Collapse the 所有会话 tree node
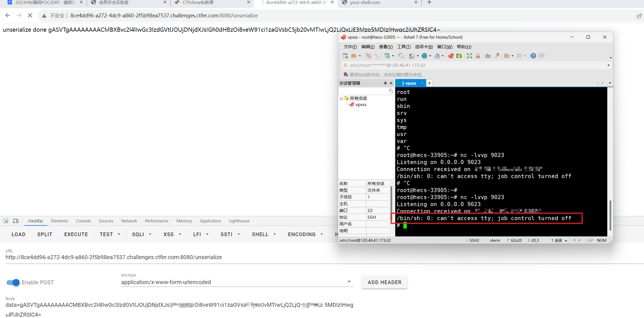This screenshot has height=318, width=644. (341, 98)
